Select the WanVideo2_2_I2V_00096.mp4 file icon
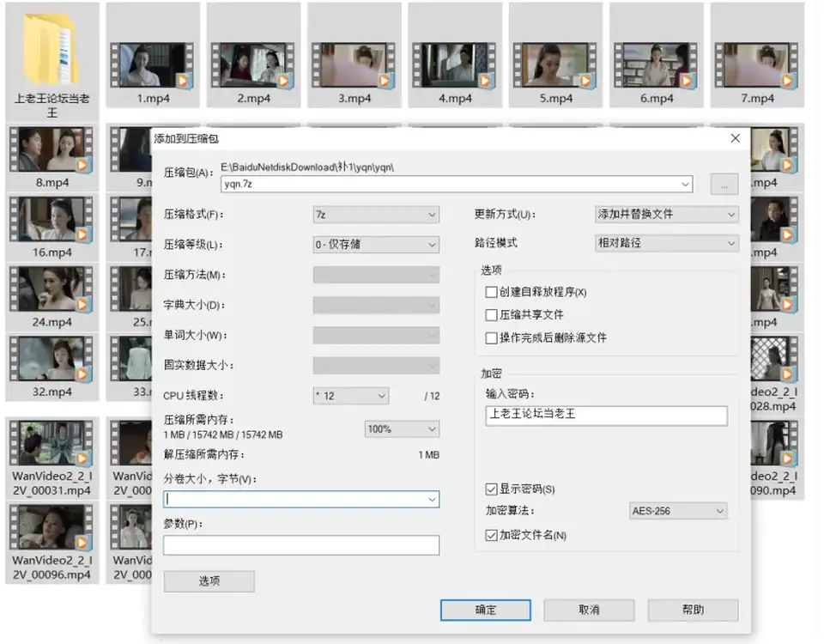Screen dimensions: 824x644 click(x=51, y=527)
